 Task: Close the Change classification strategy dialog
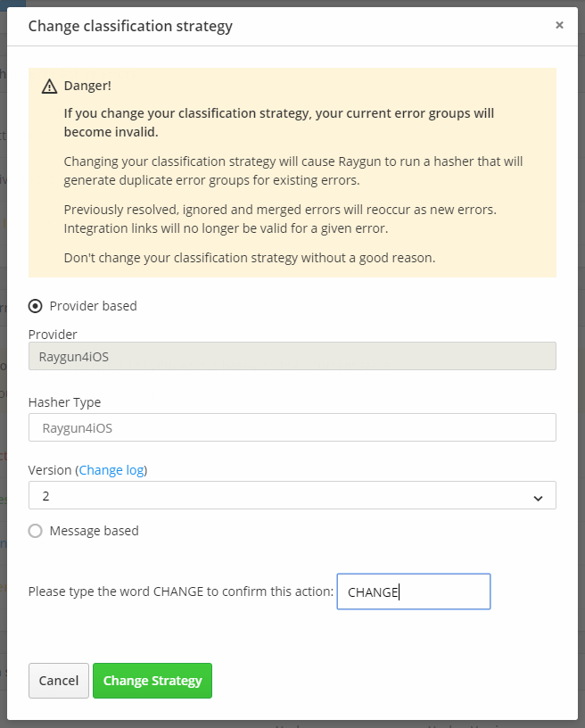pos(560,25)
